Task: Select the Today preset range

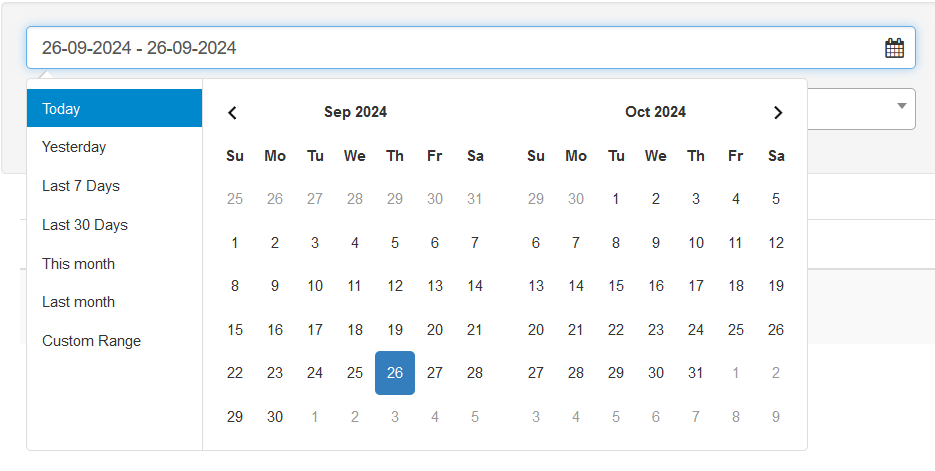Action: 114,109
